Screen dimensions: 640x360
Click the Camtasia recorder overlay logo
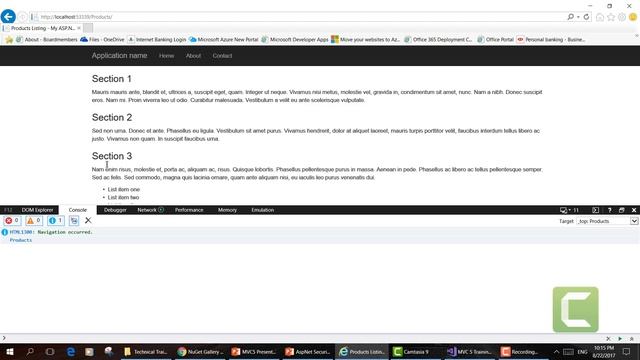576,309
